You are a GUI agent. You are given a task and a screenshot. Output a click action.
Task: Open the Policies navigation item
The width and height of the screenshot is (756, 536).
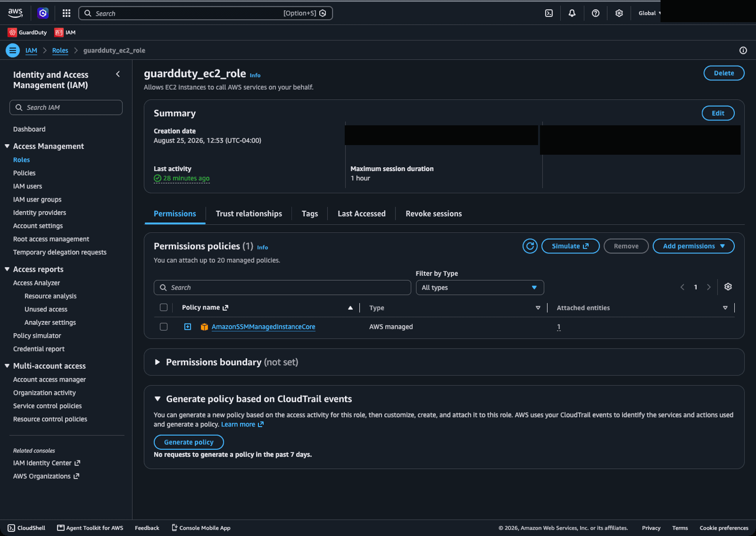tap(24, 173)
